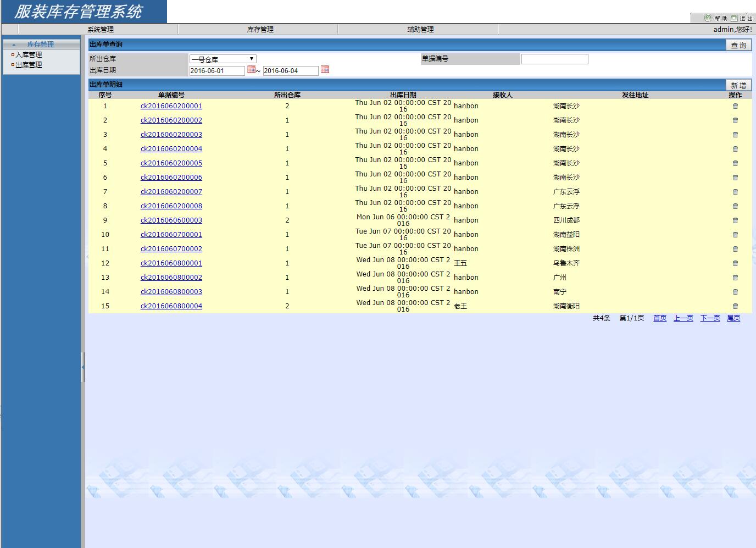
Task: Click the 新增 add button
Action: tap(738, 85)
